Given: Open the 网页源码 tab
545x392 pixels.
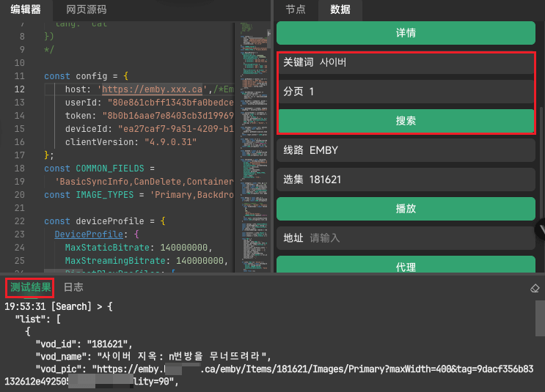Looking at the screenshot, I should coord(86,10).
